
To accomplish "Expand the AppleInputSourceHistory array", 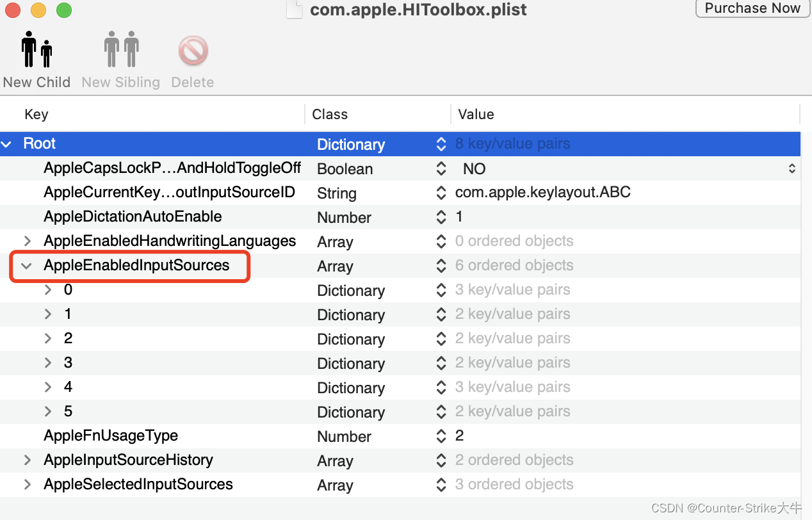I will (27, 460).
